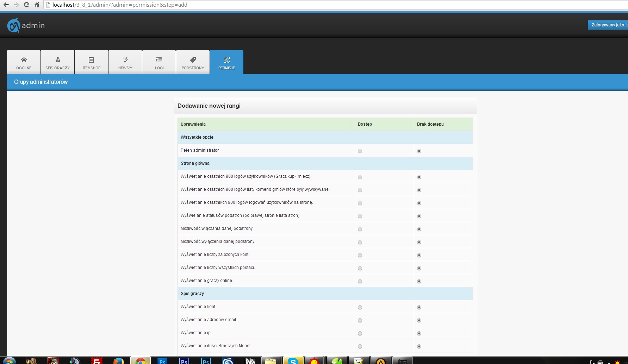This screenshot has height=364, width=628.
Task: Grant Dostęp for liczby wszystkich postaci
Action: (x=360, y=268)
